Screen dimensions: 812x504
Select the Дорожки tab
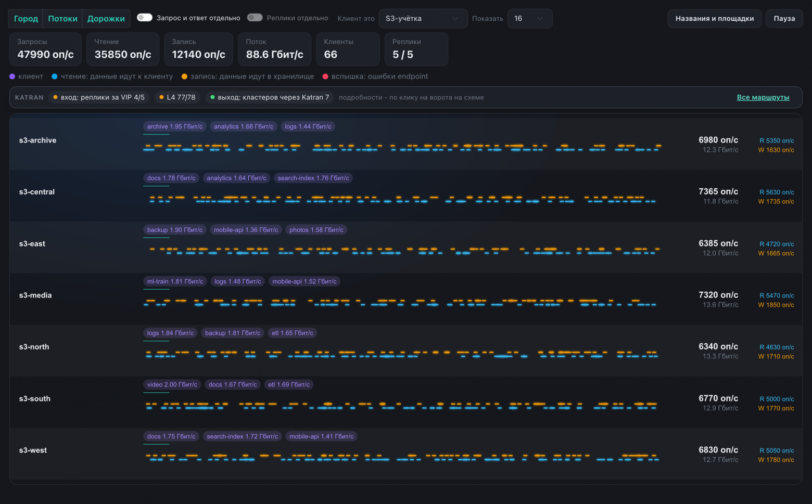coord(106,19)
